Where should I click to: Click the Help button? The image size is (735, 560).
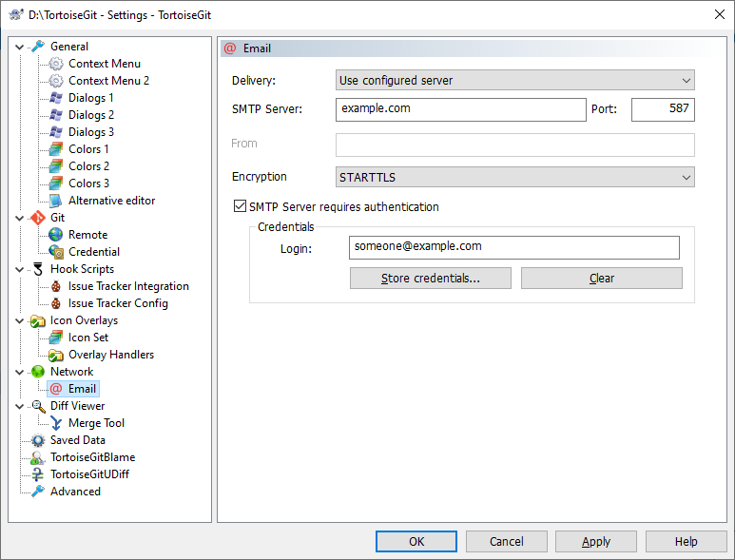[x=687, y=541]
